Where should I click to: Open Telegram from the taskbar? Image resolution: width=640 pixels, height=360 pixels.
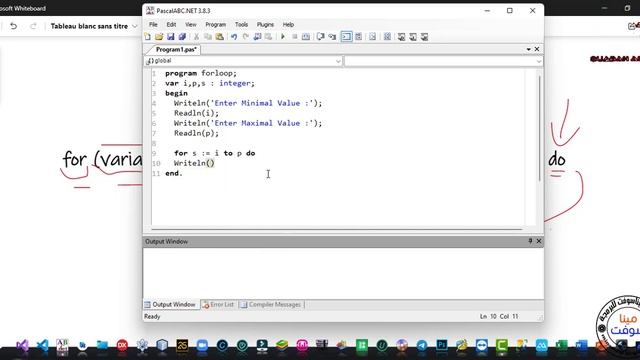pos(422,346)
